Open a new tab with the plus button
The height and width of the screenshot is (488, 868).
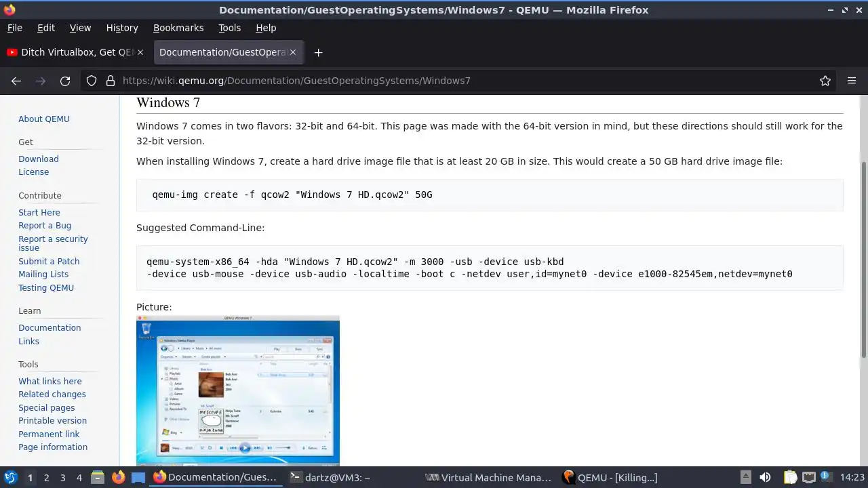click(x=318, y=52)
